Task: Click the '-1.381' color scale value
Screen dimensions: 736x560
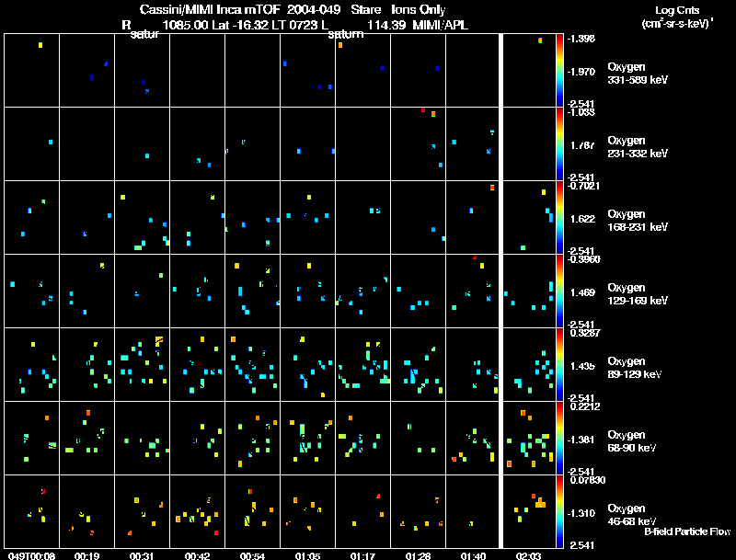Action: pyautogui.click(x=581, y=440)
